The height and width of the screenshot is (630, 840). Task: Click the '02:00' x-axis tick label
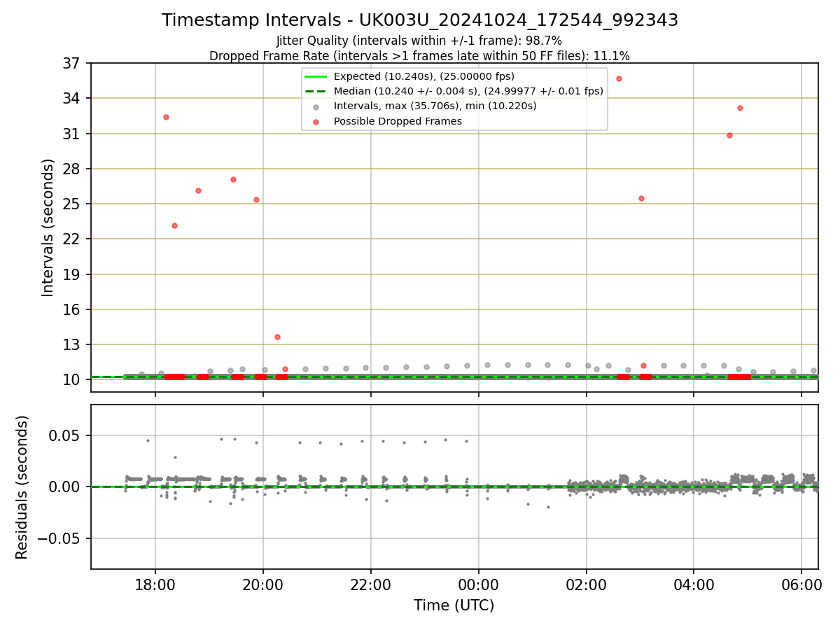pos(587,584)
